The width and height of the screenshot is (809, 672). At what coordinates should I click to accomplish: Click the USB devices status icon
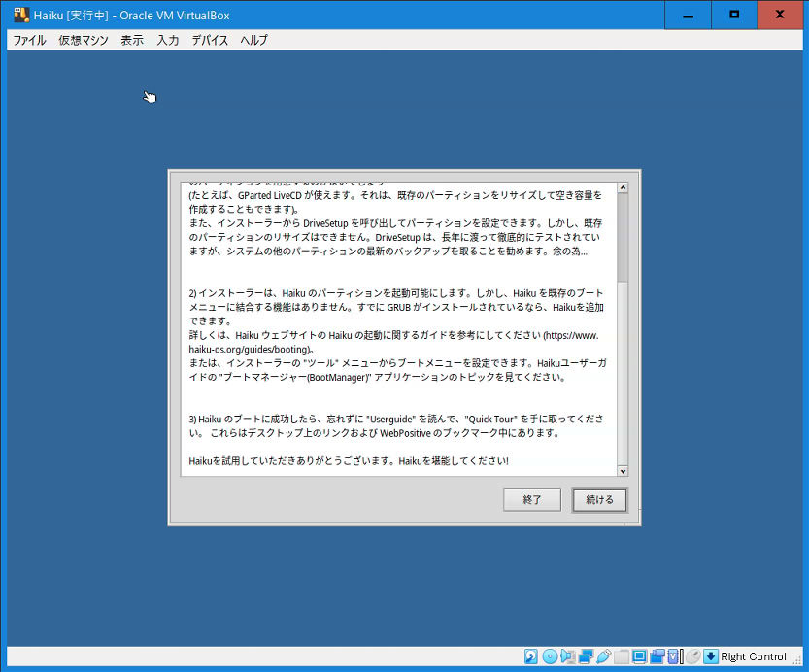(603, 656)
